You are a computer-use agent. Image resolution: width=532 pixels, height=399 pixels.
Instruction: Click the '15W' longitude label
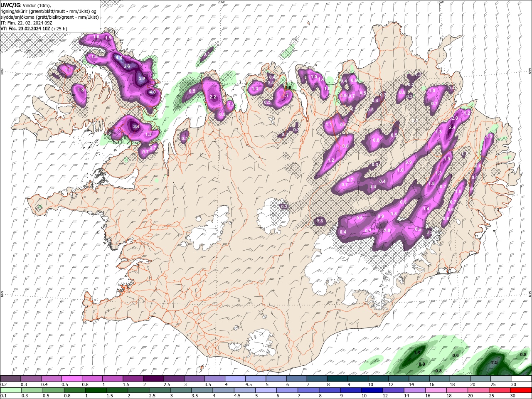tap(440, 2)
